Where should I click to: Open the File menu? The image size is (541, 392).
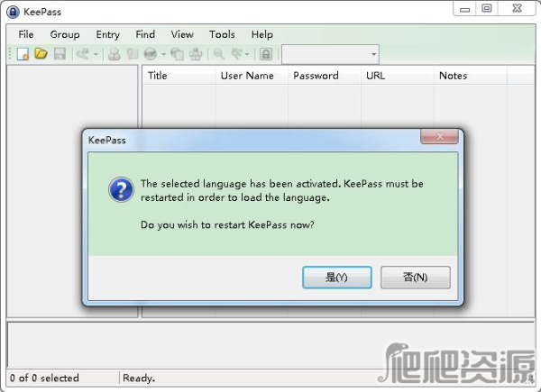[26, 34]
